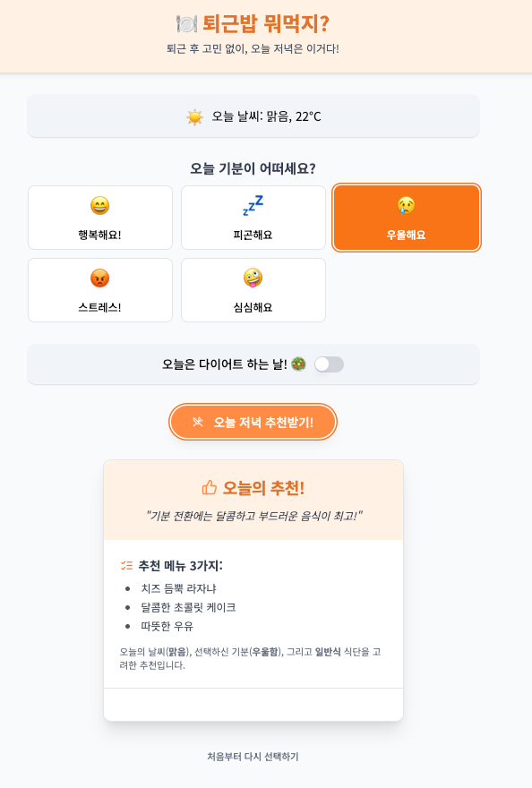532x788 pixels.
Task: Click the fork and knife icon in button
Action: coord(198,422)
